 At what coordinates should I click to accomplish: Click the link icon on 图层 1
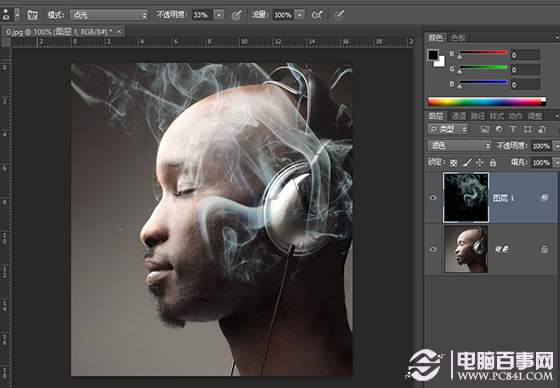tap(544, 198)
